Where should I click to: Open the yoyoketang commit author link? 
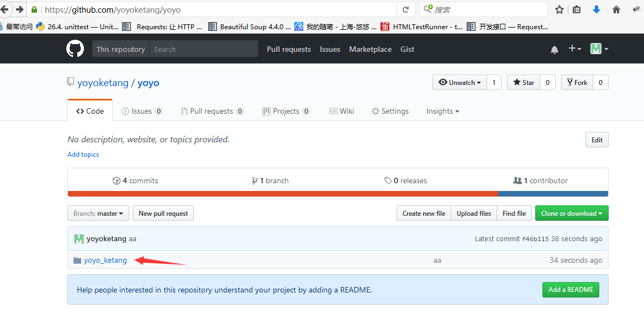click(107, 238)
